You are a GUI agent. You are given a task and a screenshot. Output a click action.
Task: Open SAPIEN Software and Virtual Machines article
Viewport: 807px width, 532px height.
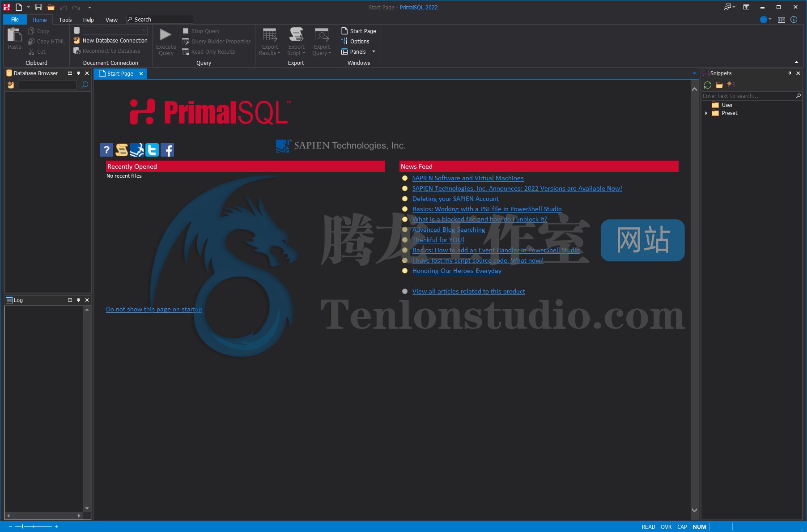tap(468, 178)
